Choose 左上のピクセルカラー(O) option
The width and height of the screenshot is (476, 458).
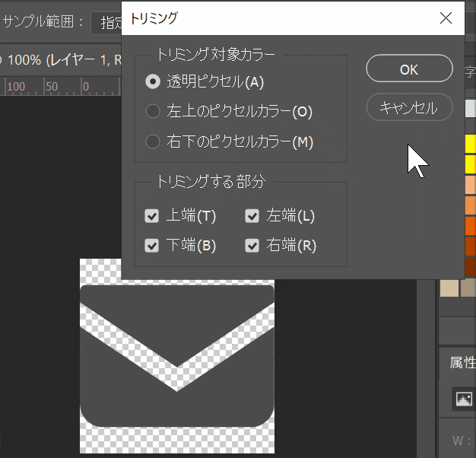[153, 111]
